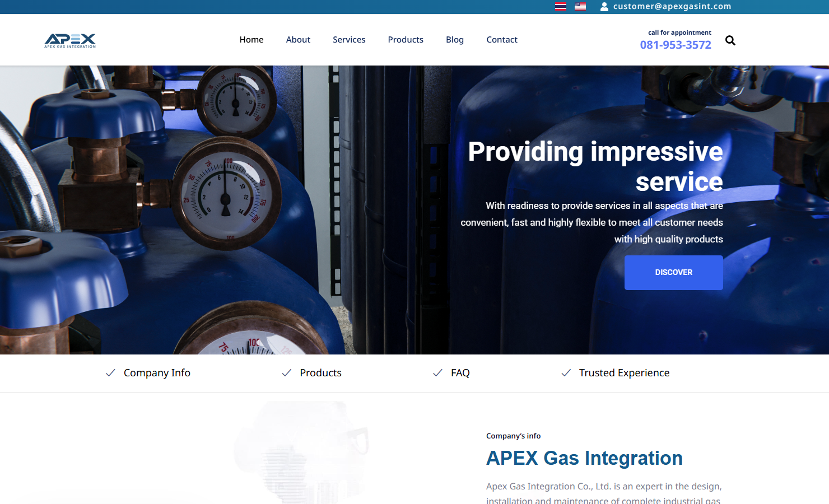The width and height of the screenshot is (829, 504).
Task: Click the checkmark icon beside Company Info
Action: pos(110,372)
